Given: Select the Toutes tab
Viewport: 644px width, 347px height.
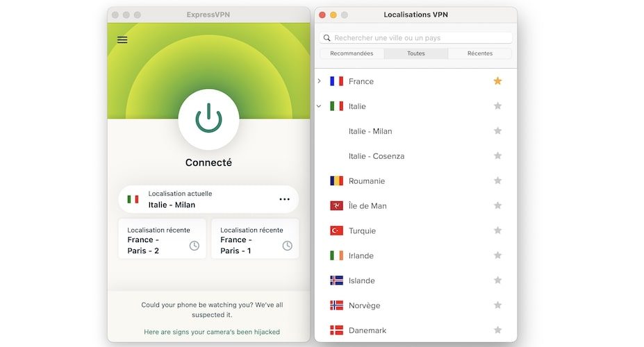Looking at the screenshot, I should tap(415, 53).
